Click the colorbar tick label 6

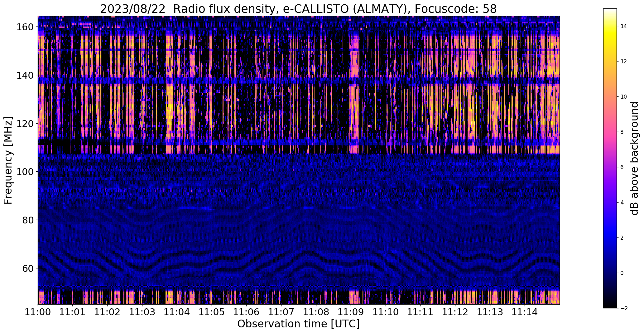[x=622, y=167]
